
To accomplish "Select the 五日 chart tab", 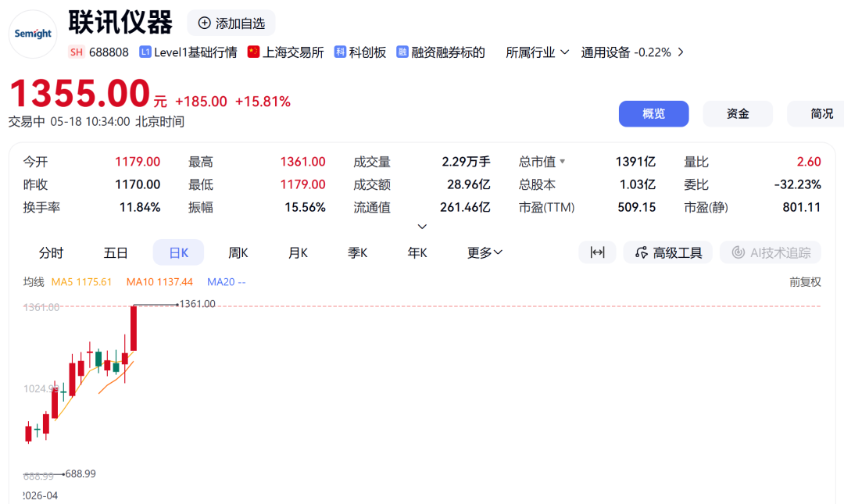I will (x=115, y=252).
